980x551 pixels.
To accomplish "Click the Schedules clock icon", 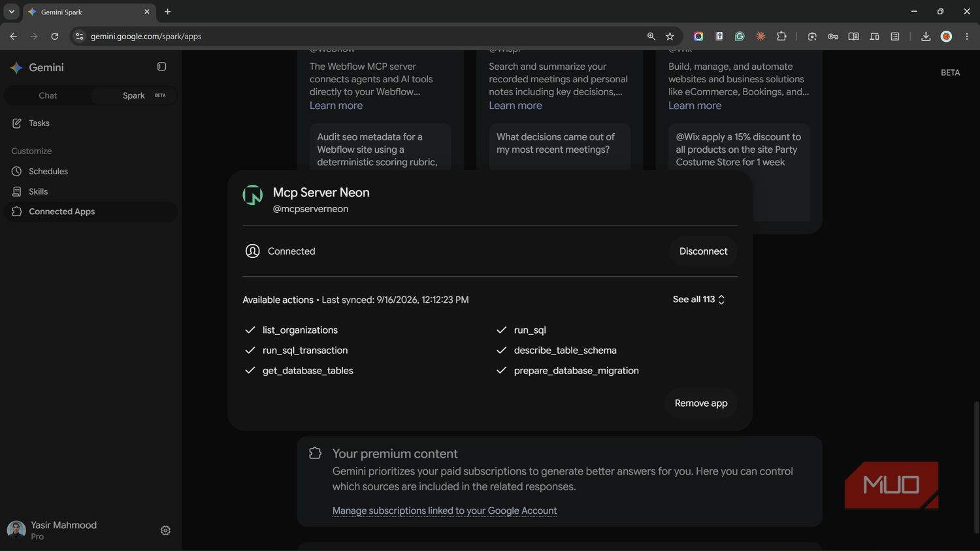I will pyautogui.click(x=17, y=171).
